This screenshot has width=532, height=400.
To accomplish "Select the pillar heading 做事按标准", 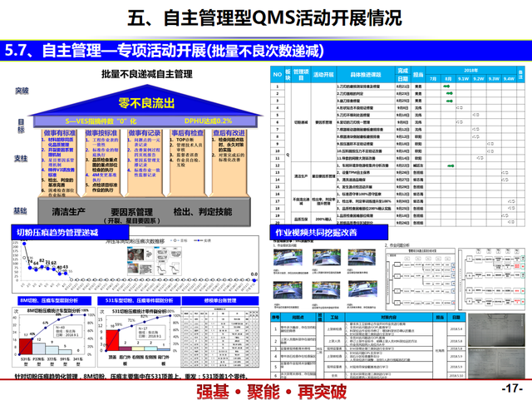I will pos(101,133).
